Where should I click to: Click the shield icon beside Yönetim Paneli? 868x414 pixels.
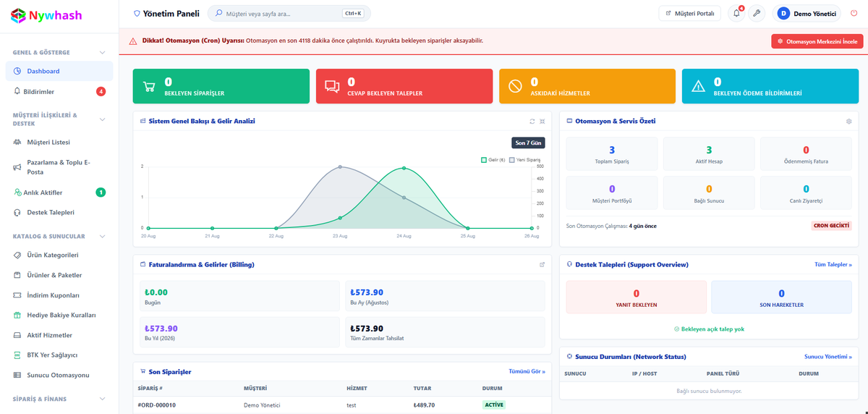pos(137,13)
